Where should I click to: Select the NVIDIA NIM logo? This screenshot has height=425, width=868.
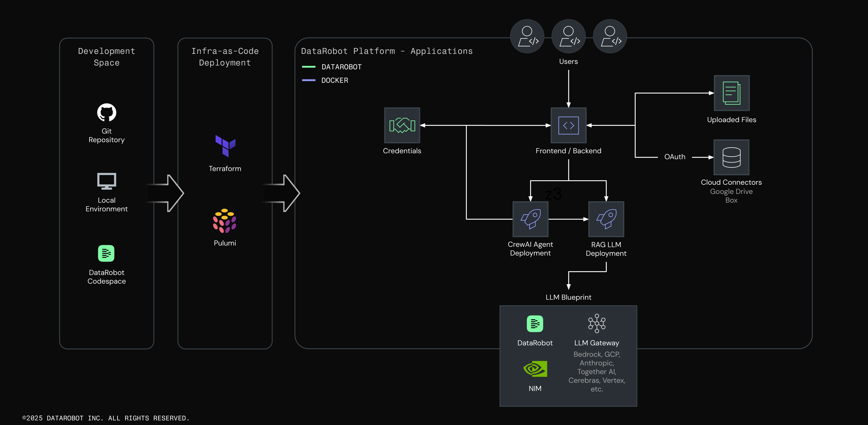coord(535,369)
